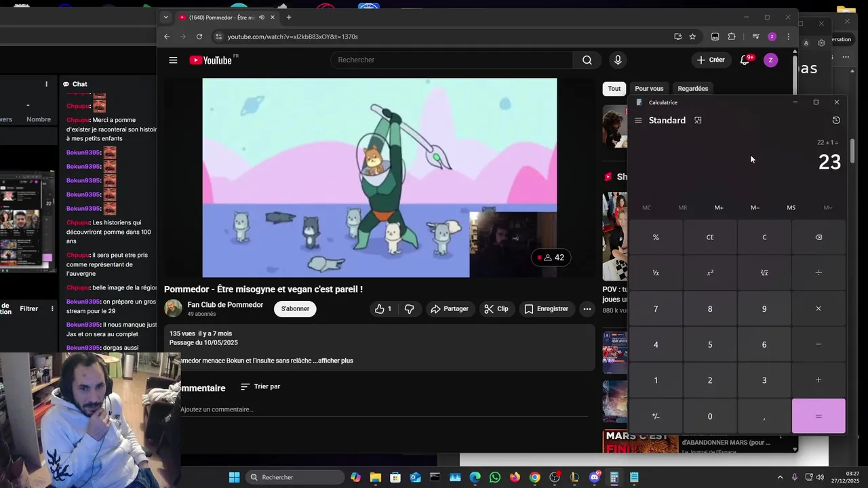Click the multiply operator in Calculator
This screenshot has height=488, width=868.
(818, 309)
